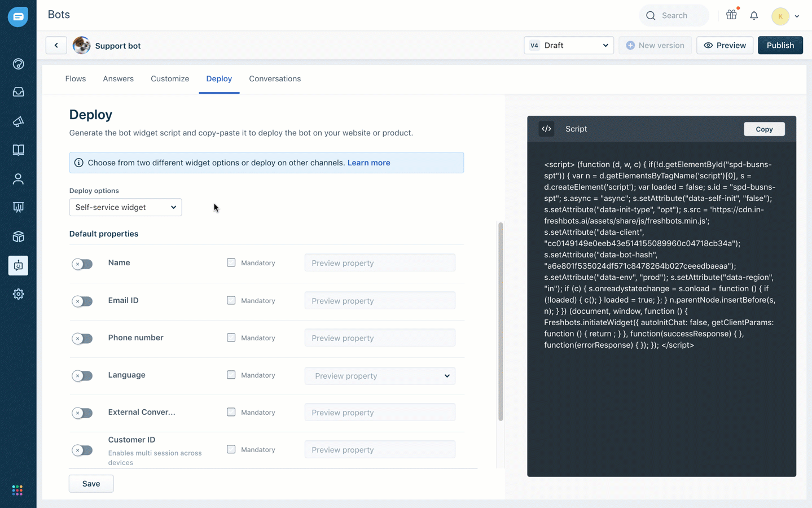The height and width of the screenshot is (508, 812).
Task: Open the Learn more link
Action: [368, 163]
